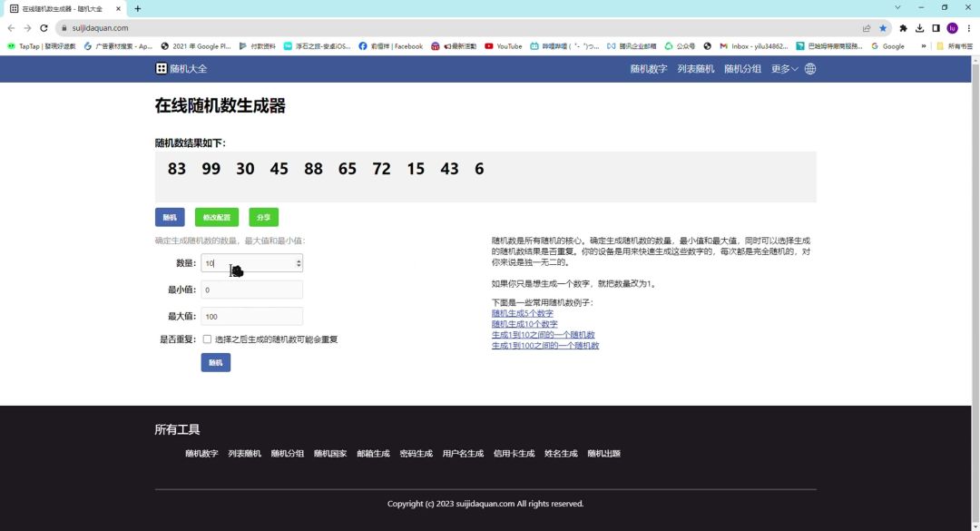The width and height of the screenshot is (980, 531).
Task: Reload the page using refresh icon
Action: [x=44, y=28]
